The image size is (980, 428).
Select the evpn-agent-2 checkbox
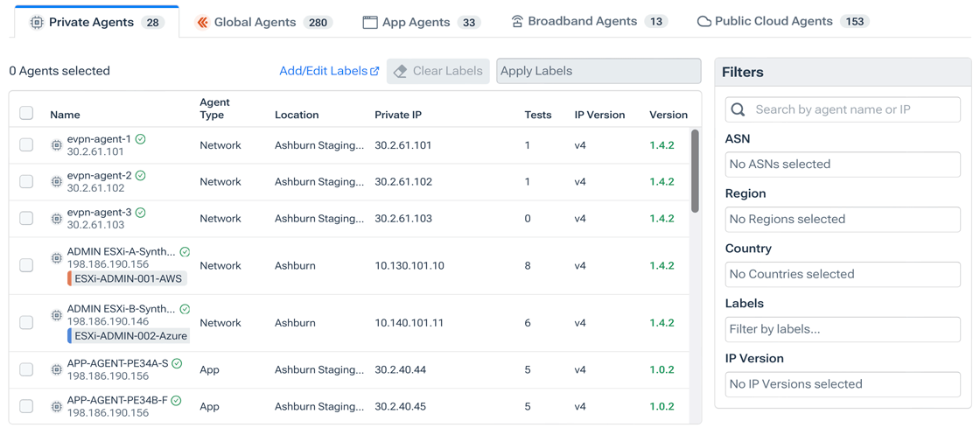coord(26,182)
